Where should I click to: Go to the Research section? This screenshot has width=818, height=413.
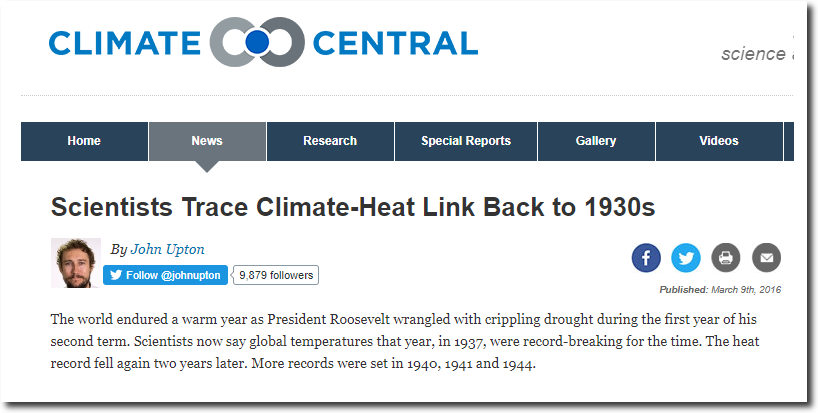pyautogui.click(x=330, y=141)
